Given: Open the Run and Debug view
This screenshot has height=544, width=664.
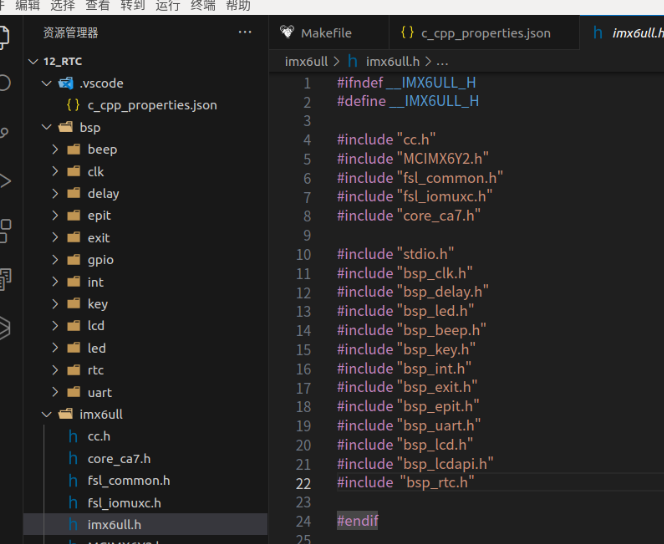Looking at the screenshot, I should click(5, 181).
